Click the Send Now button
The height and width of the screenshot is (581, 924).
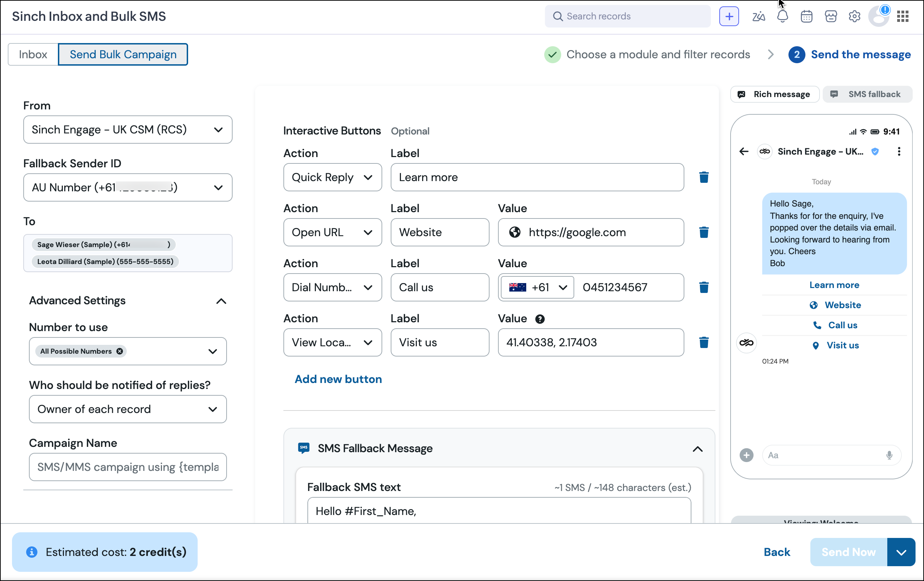[848, 552]
